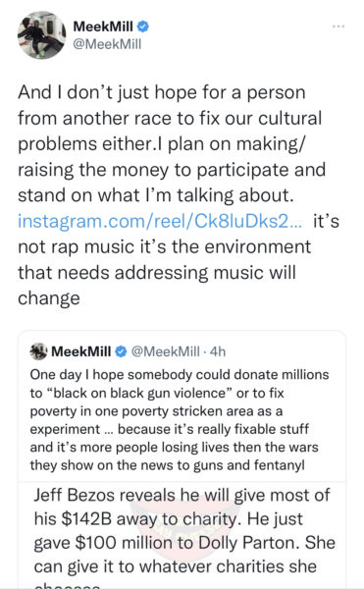This screenshot has height=589, width=364.
Task: Click the blue verified badge beside MeekMill
Action: click(143, 27)
